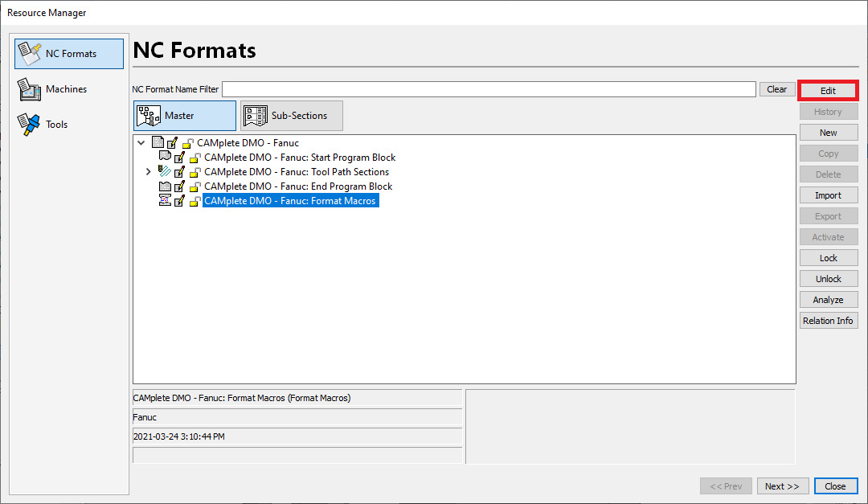Click edit pencil icon on End Program Block row
The width and height of the screenshot is (868, 504).
pyautogui.click(x=179, y=186)
